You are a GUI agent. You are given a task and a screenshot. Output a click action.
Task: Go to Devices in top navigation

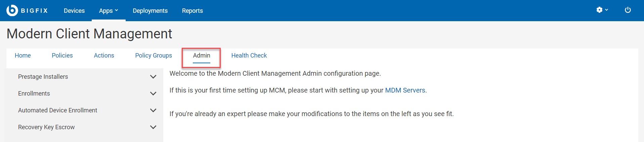(x=74, y=11)
